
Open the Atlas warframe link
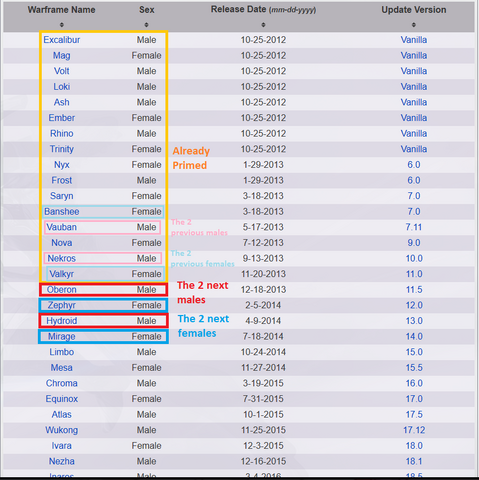coord(62,415)
